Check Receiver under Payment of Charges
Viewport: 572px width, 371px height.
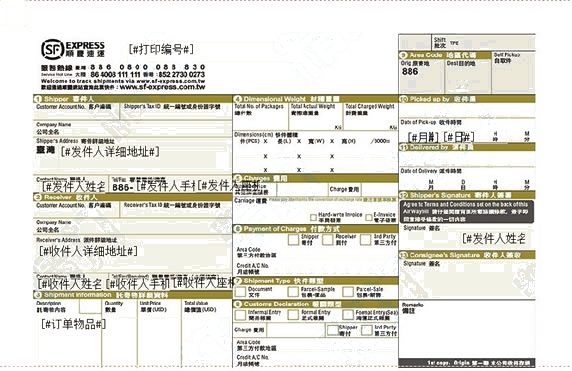point(328,240)
